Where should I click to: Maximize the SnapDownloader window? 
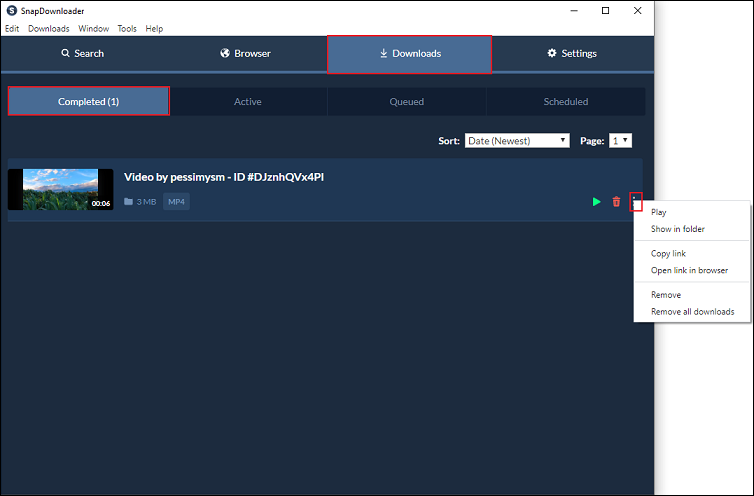(605, 11)
